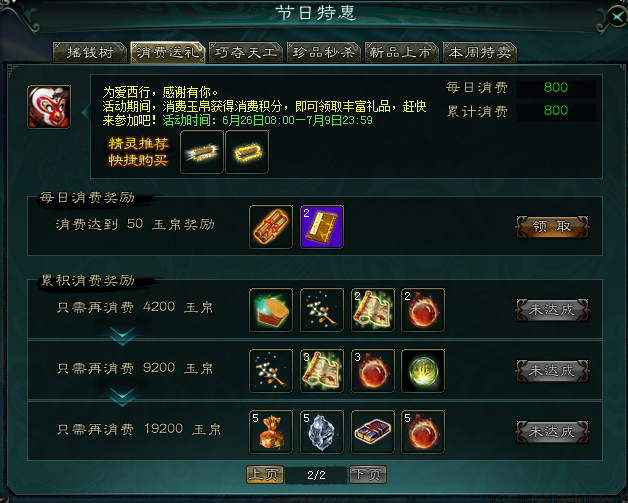This screenshot has height=503, width=628.
Task: Go to previous page with 上页
Action: [265, 475]
